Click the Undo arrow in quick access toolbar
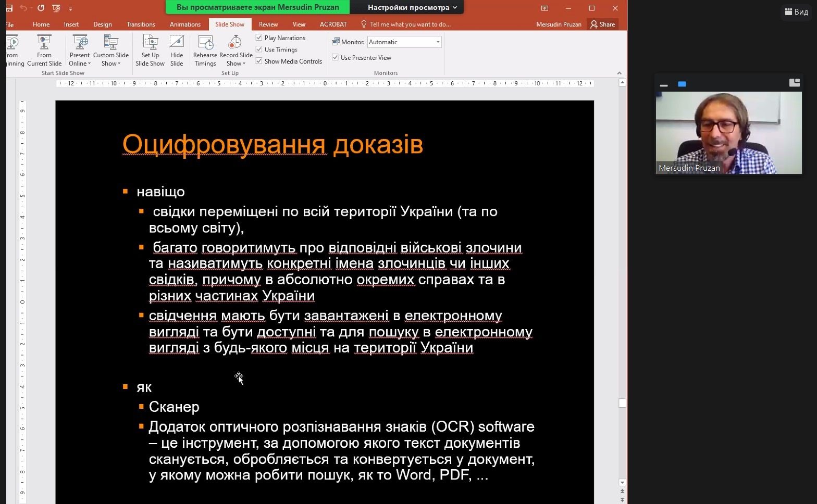The image size is (817, 504). (23, 8)
